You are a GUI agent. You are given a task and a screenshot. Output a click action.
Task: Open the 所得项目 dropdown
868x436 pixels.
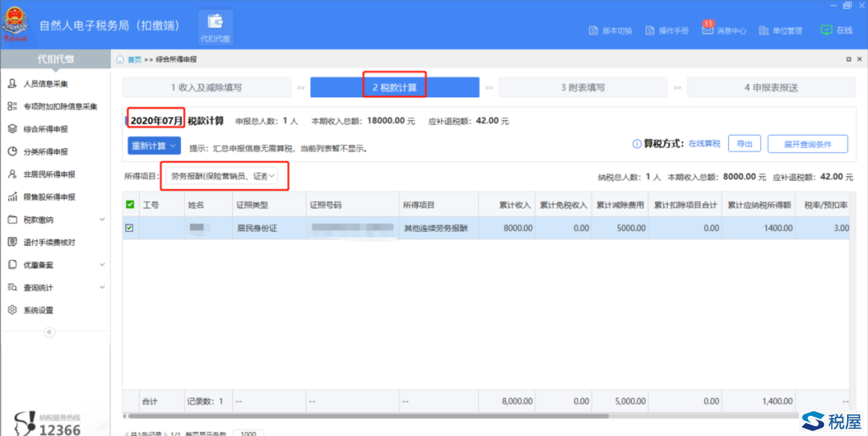pyautogui.click(x=223, y=175)
